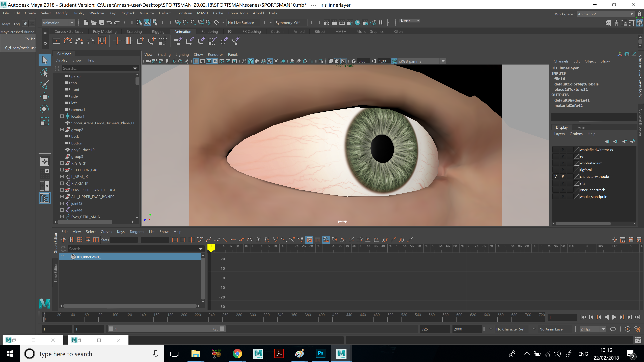Step forward one key button
The image size is (644, 362).
click(x=622, y=317)
